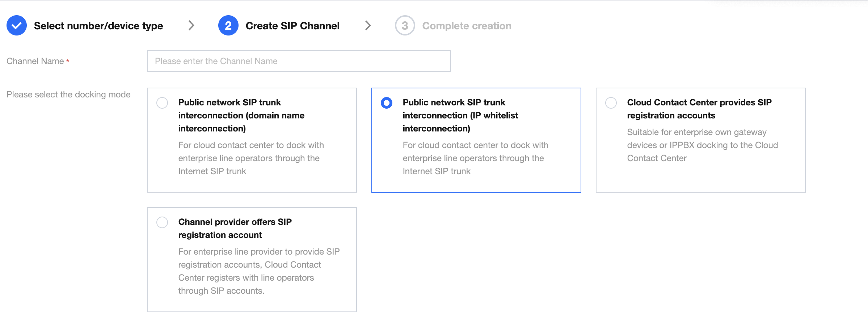Go to Select number/device type step

(98, 26)
